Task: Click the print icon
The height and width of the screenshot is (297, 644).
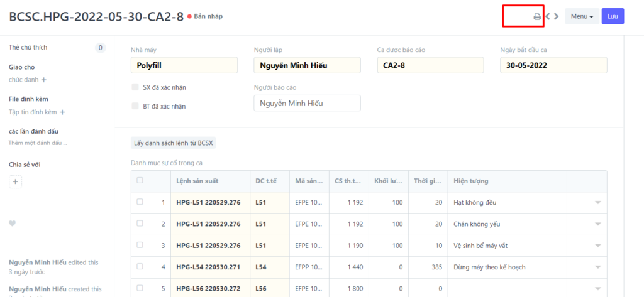Action: pyautogui.click(x=537, y=16)
